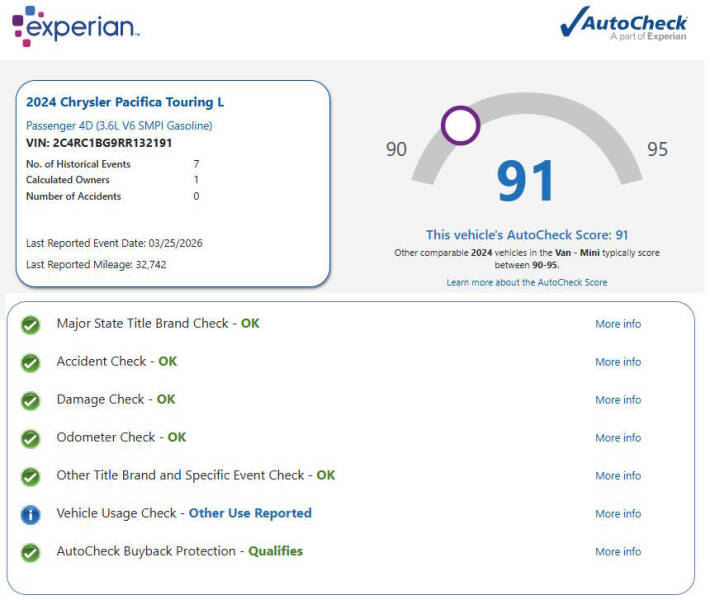
Task: Click the Passenger 4D engine description line
Action: click(119, 125)
